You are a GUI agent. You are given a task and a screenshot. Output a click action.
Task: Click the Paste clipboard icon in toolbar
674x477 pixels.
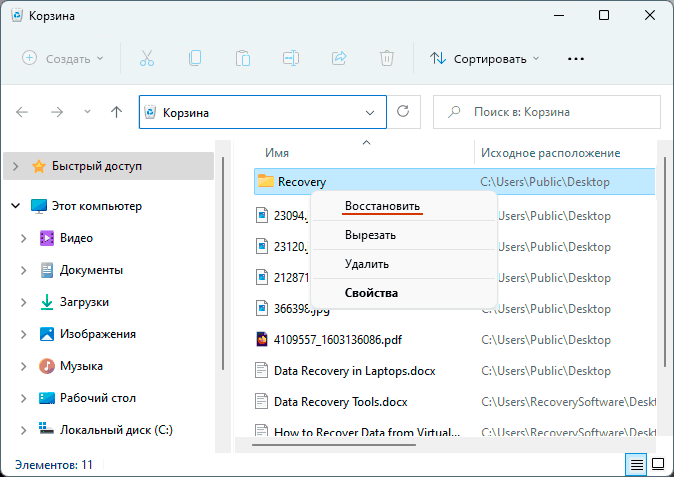243,58
